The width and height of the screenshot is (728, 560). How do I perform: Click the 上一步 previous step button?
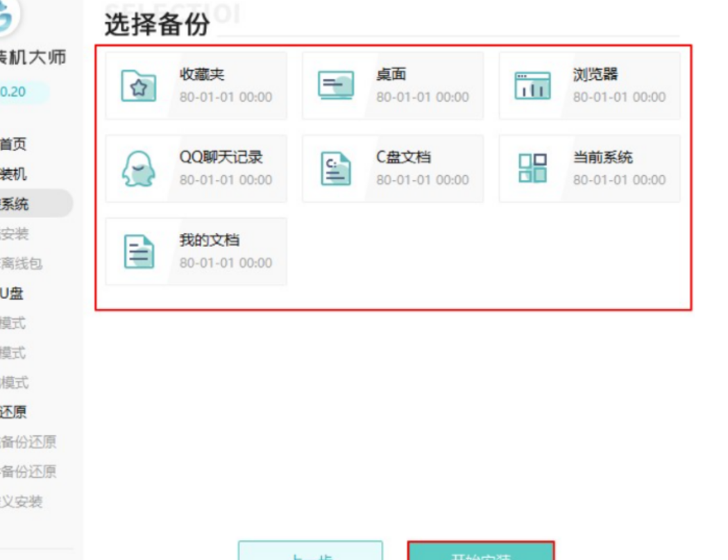pyautogui.click(x=310, y=551)
